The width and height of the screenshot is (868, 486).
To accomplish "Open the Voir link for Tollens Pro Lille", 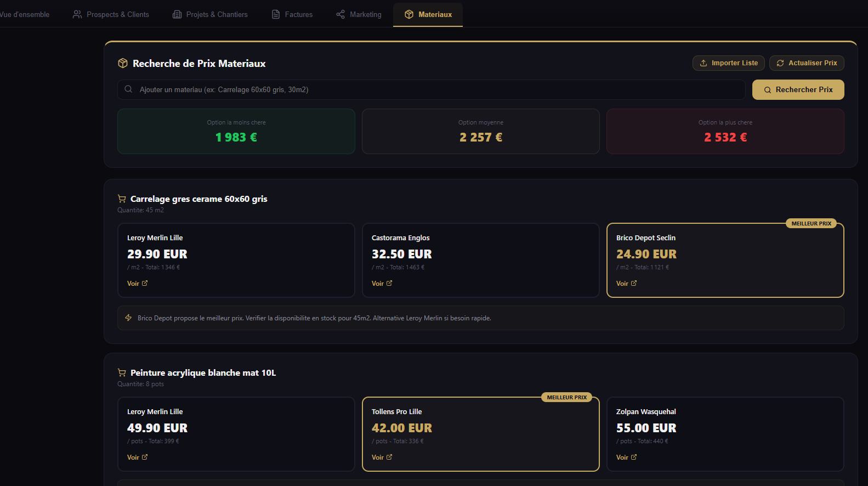I will coord(378,457).
